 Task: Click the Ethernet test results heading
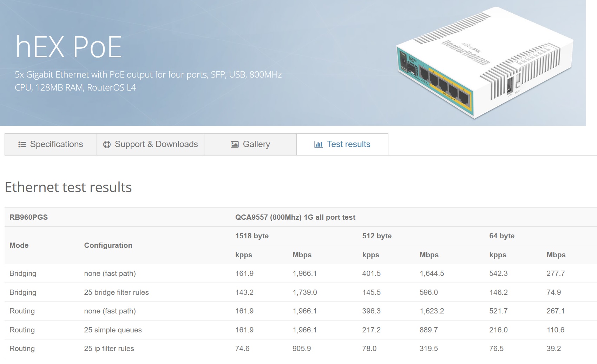tap(68, 187)
